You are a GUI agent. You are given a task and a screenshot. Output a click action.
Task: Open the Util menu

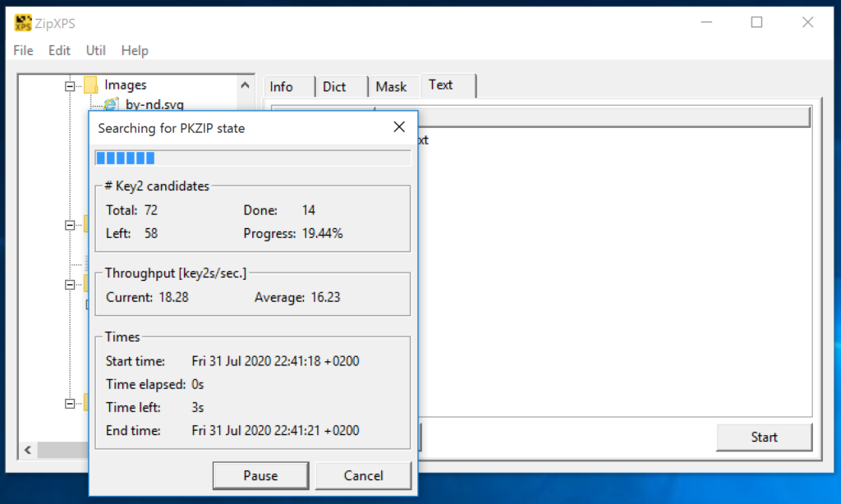[x=95, y=50]
